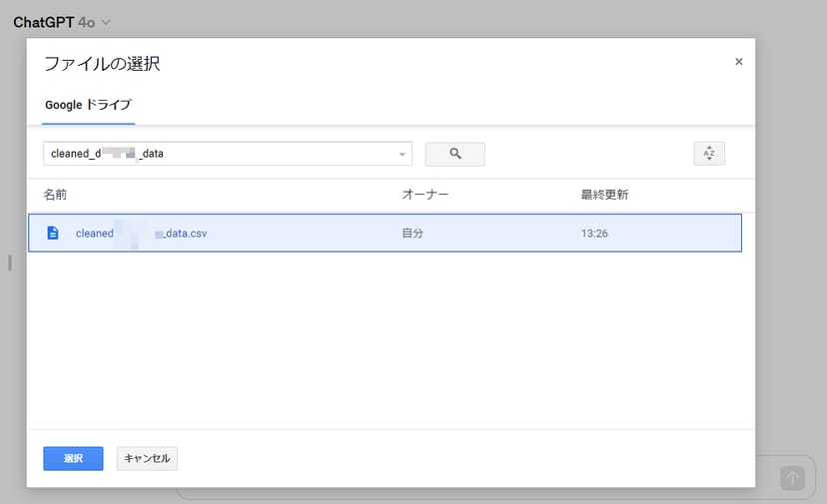Click the blue 選択 button
The width and height of the screenshot is (827, 504).
pyautogui.click(x=73, y=458)
